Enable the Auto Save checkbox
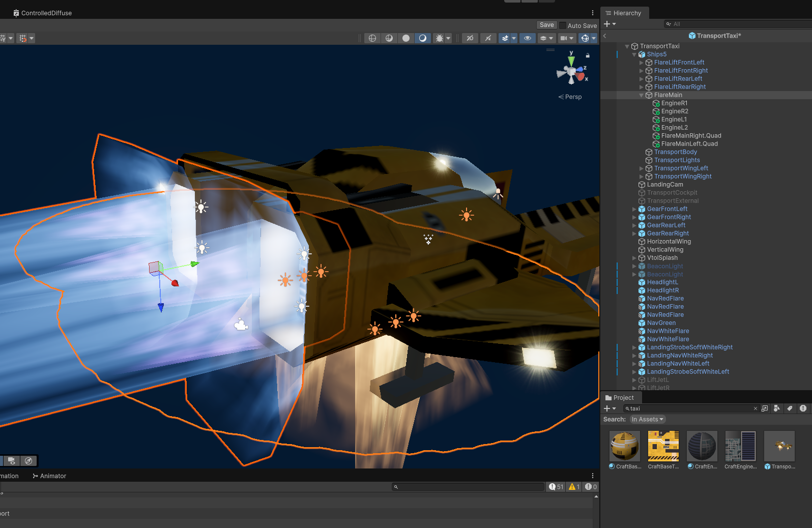This screenshot has width=812, height=528. 563,25
